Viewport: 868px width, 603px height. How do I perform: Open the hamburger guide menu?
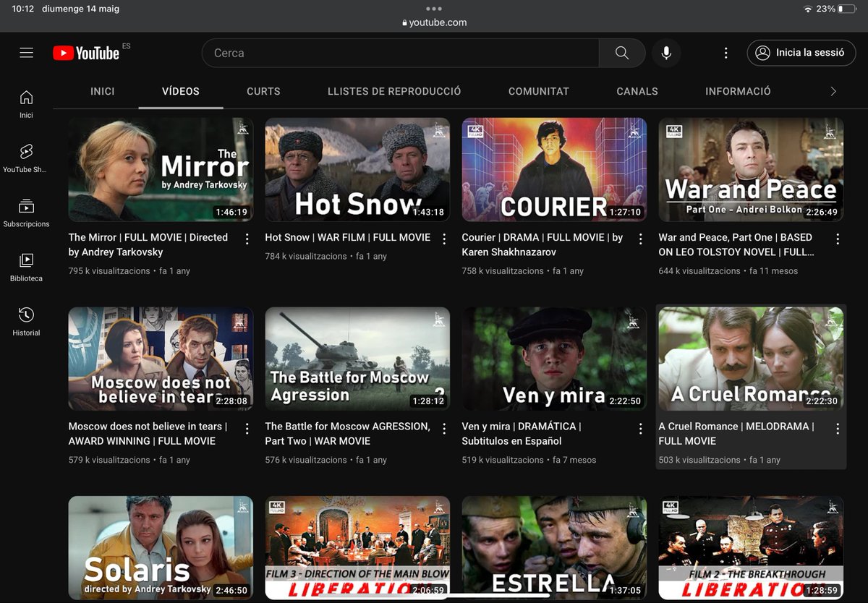coord(27,53)
